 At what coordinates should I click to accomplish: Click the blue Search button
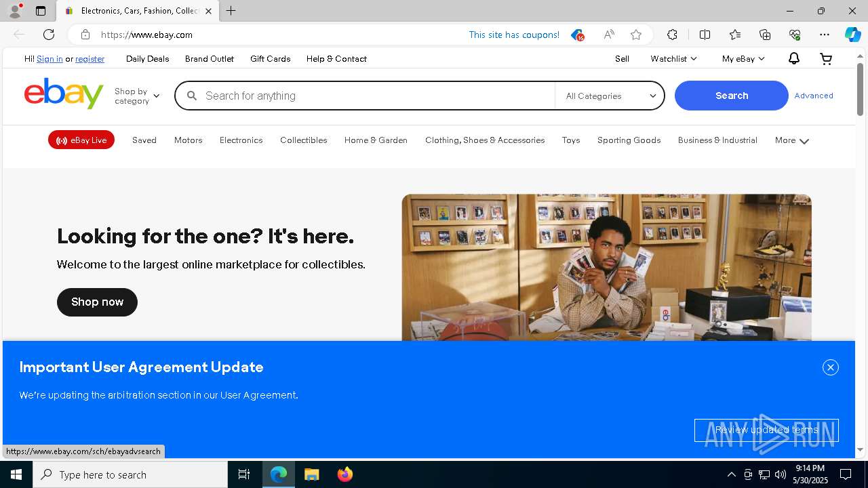point(732,96)
